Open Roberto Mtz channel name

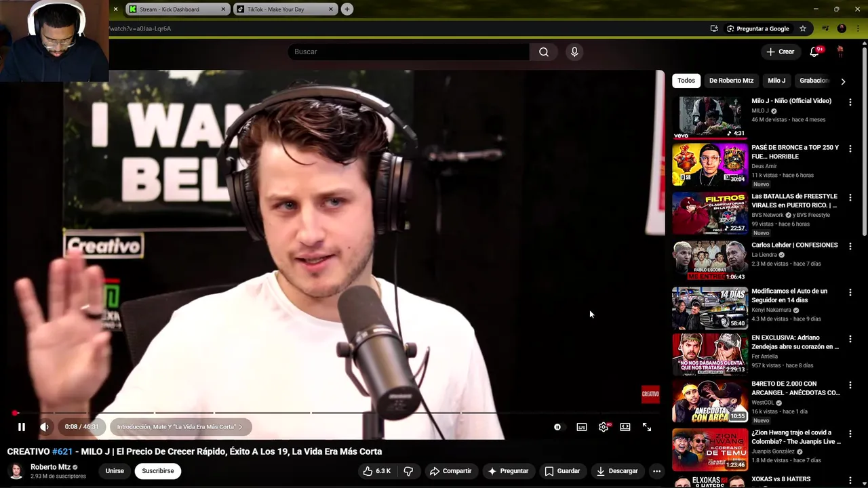(x=51, y=467)
